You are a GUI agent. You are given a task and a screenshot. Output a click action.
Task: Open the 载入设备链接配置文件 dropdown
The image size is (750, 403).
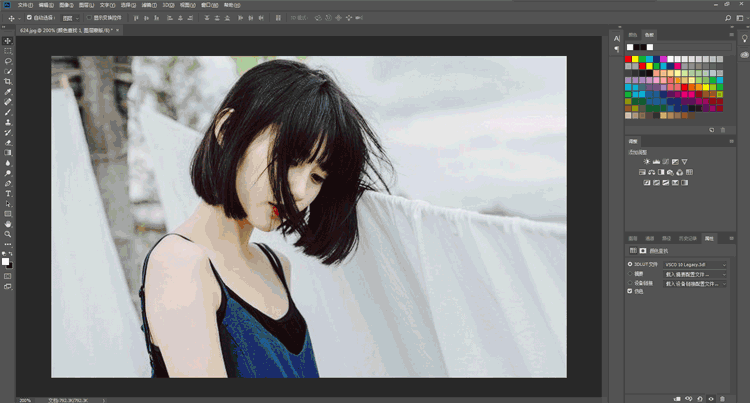click(694, 283)
